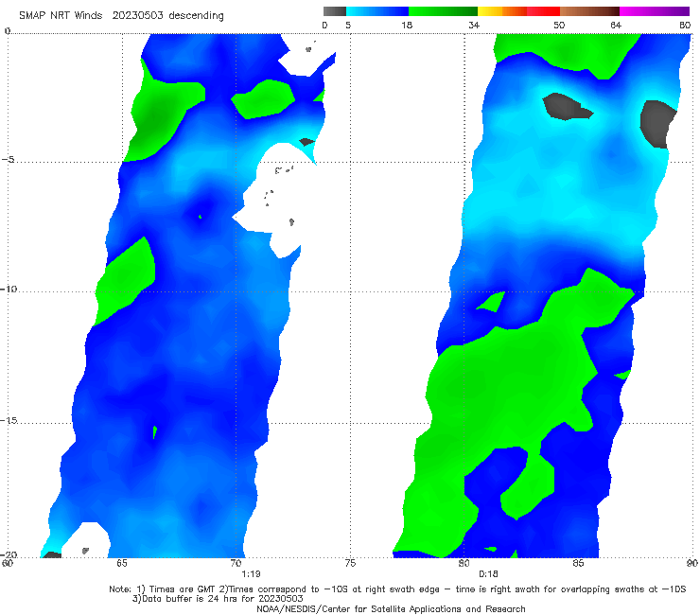Click the latitude axis label '-5'
Viewport: 700px width, 615px height.
pyautogui.click(x=9, y=160)
